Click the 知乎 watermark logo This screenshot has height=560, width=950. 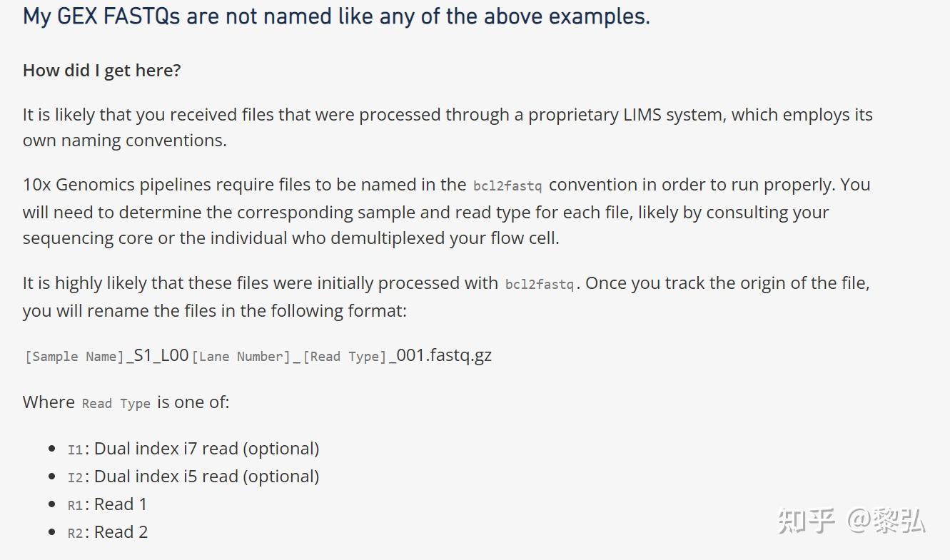pyautogui.click(x=805, y=521)
